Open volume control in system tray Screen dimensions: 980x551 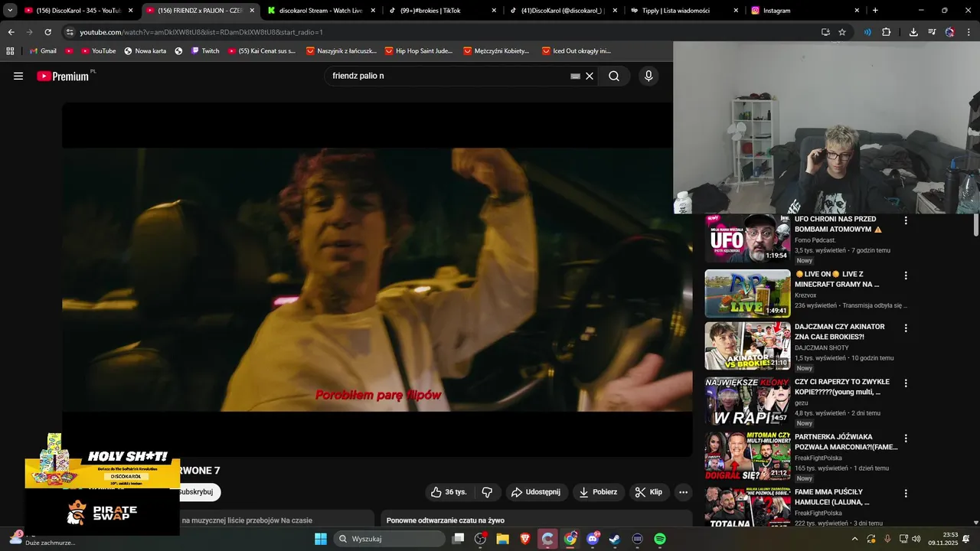coord(916,539)
